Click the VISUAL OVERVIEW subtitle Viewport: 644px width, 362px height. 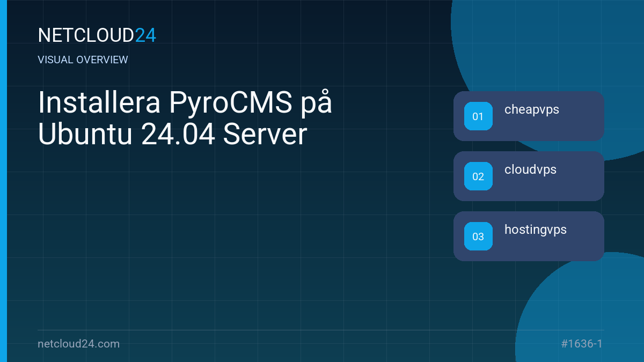click(83, 60)
